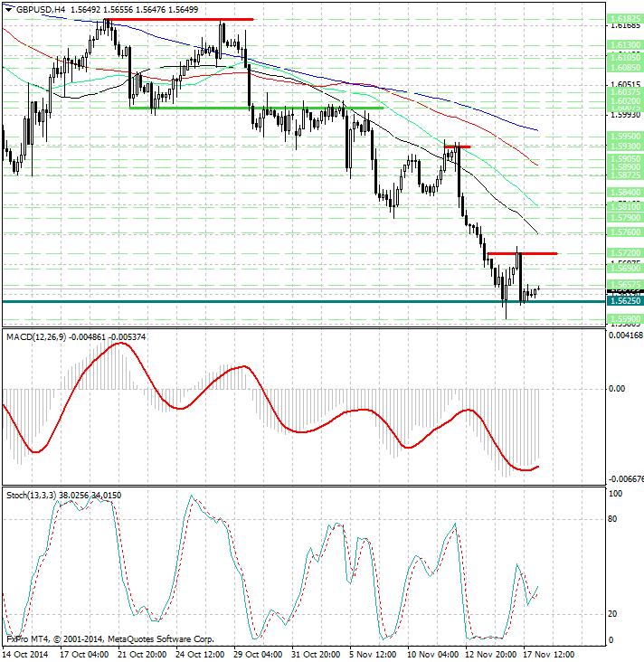The height and width of the screenshot is (662, 644).
Task: Click the 1.55900 price level label
Action: click(x=625, y=318)
